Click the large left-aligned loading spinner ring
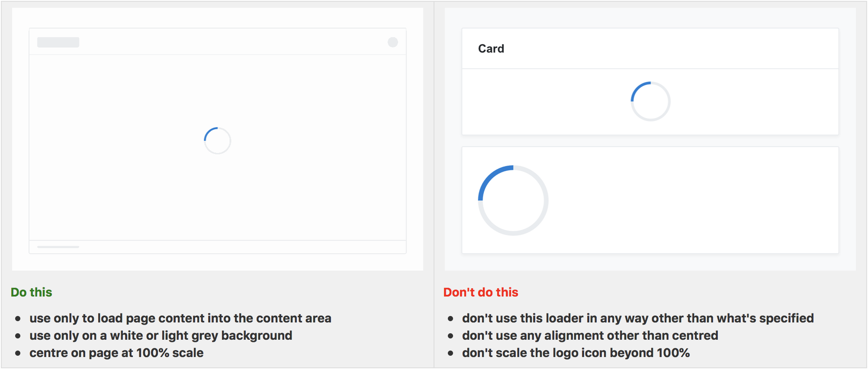The width and height of the screenshot is (868, 370). click(x=513, y=201)
